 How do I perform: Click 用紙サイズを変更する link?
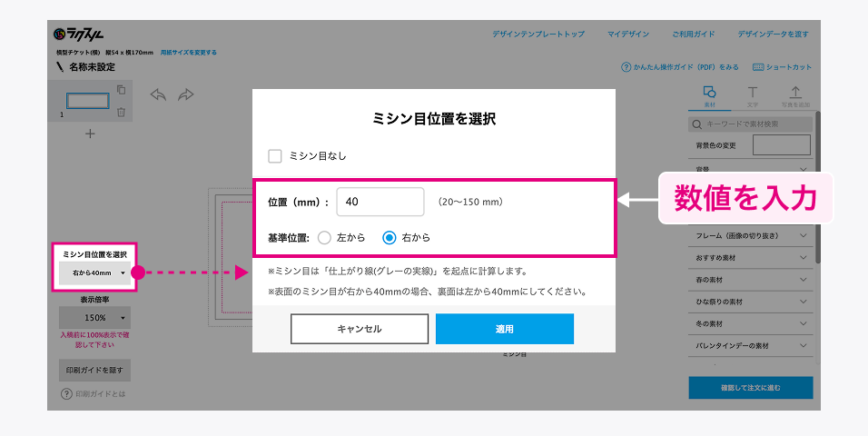click(189, 53)
